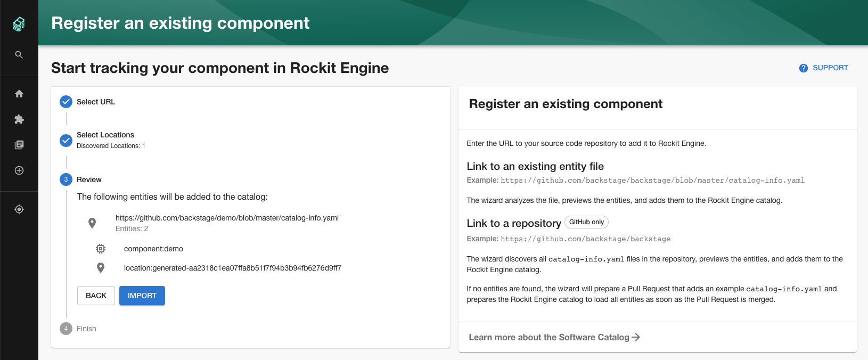Click the Entities: 2 text
The width and height of the screenshot is (868, 360).
(132, 228)
